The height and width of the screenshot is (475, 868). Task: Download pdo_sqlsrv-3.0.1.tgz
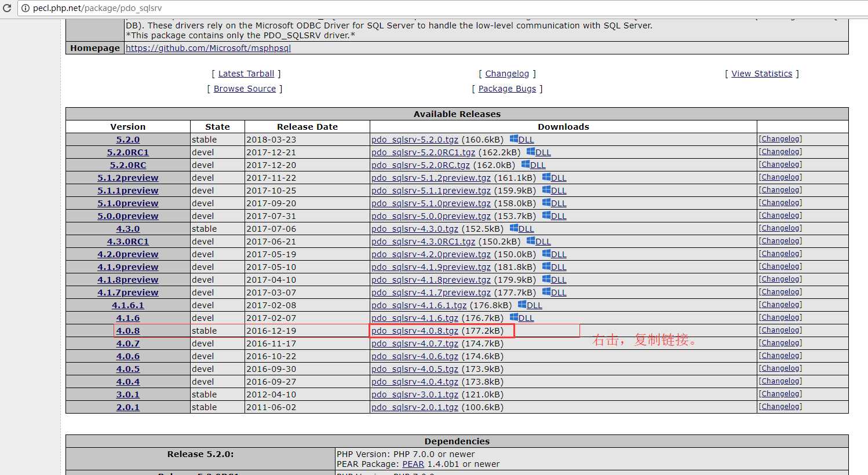tap(415, 394)
